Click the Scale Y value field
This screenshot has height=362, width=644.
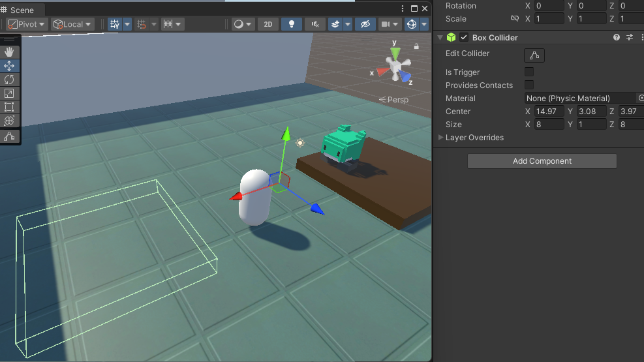tap(591, 18)
